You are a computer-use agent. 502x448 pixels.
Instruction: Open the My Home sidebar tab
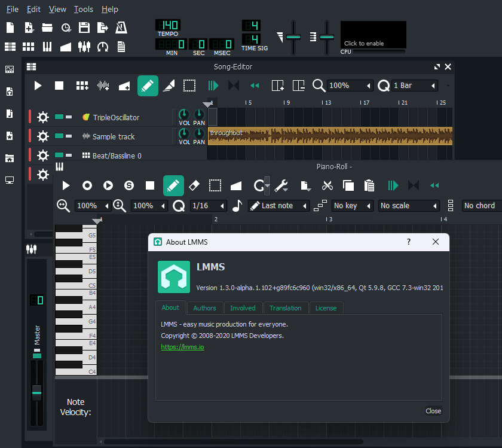[10, 158]
